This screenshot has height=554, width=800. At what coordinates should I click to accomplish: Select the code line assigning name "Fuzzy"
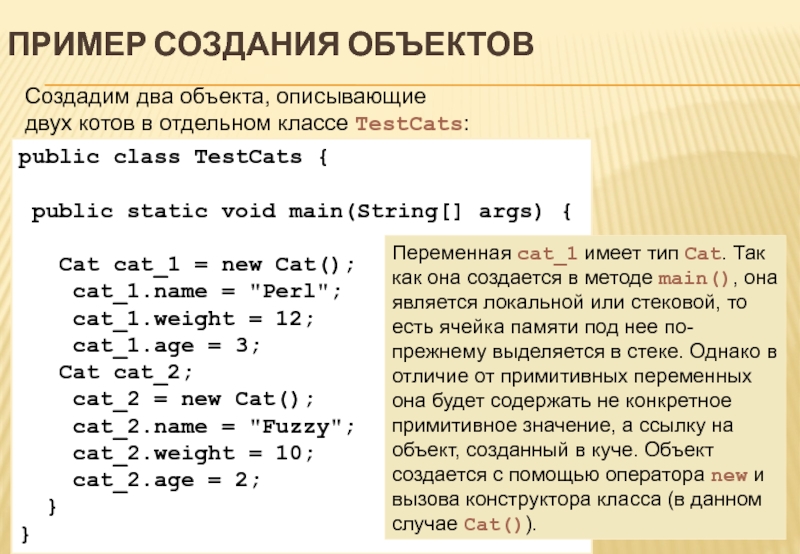[213, 427]
